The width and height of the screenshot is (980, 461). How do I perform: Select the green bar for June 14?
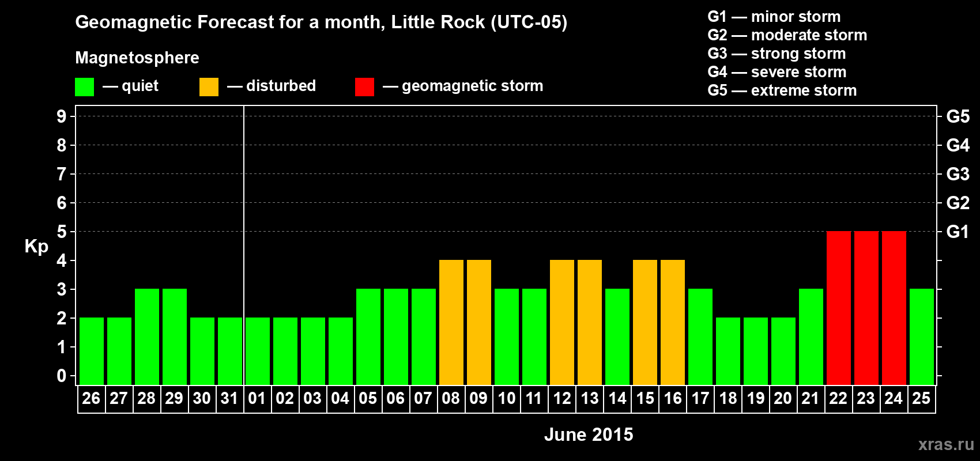tap(617, 337)
